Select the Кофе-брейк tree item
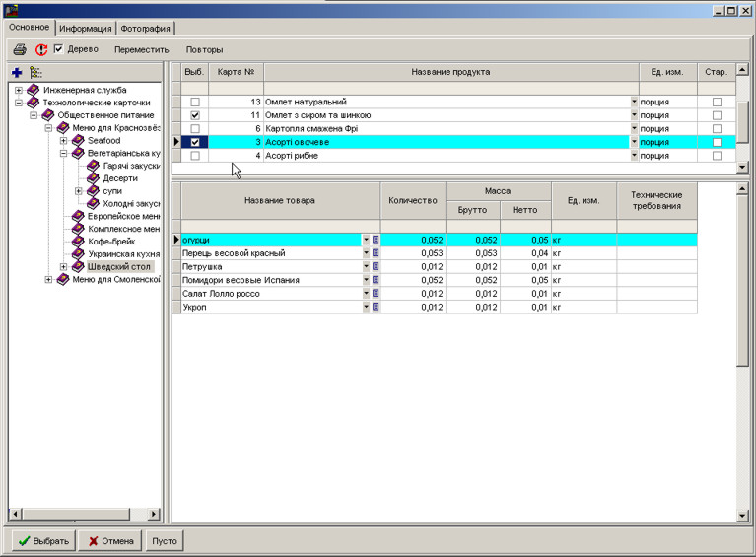Image resolution: width=756 pixels, height=557 pixels. tap(110, 241)
